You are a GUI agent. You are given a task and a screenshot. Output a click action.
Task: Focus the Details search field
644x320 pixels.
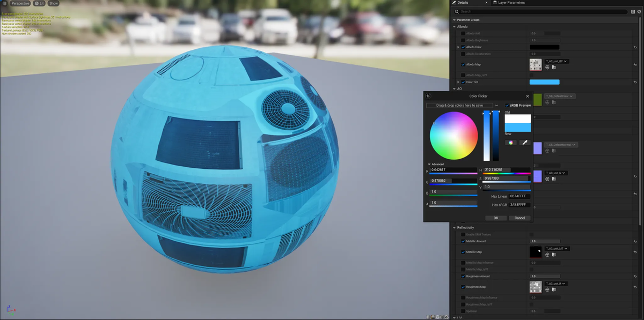click(540, 11)
